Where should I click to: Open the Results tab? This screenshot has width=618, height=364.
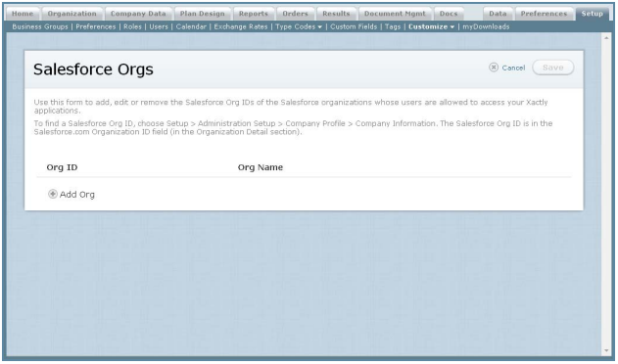(336, 14)
